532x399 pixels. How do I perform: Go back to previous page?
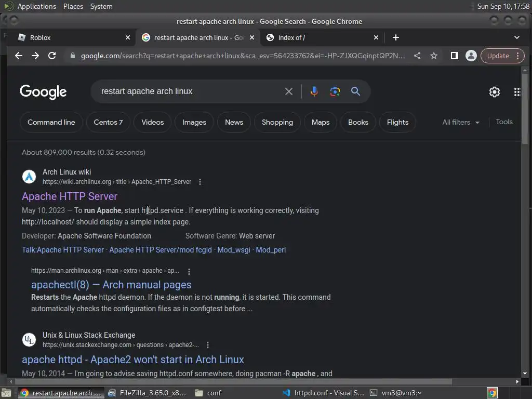click(19, 56)
